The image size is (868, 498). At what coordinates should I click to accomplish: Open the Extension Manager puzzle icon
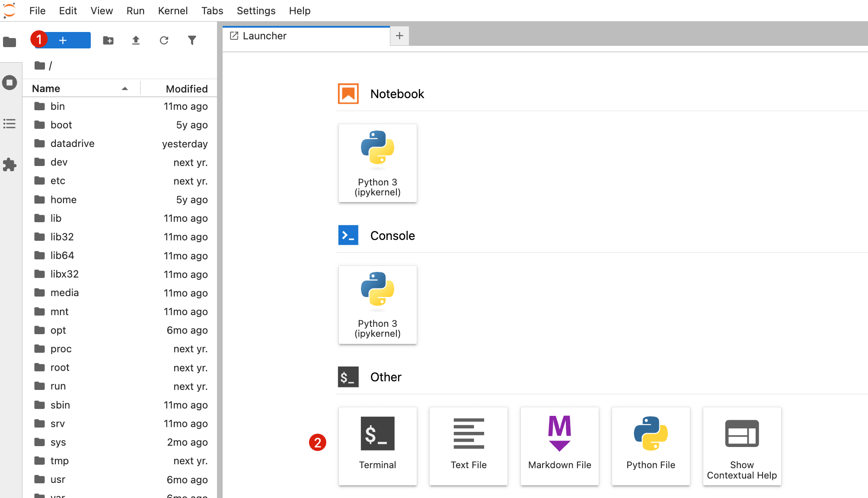click(x=10, y=165)
